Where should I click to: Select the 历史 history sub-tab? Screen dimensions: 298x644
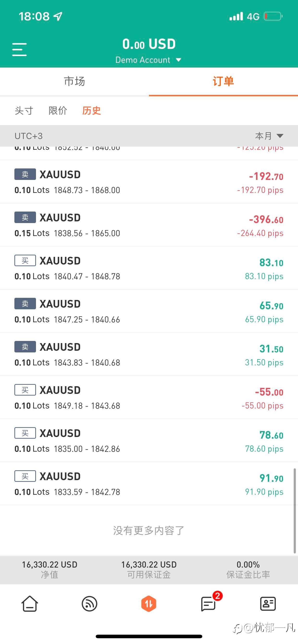92,110
